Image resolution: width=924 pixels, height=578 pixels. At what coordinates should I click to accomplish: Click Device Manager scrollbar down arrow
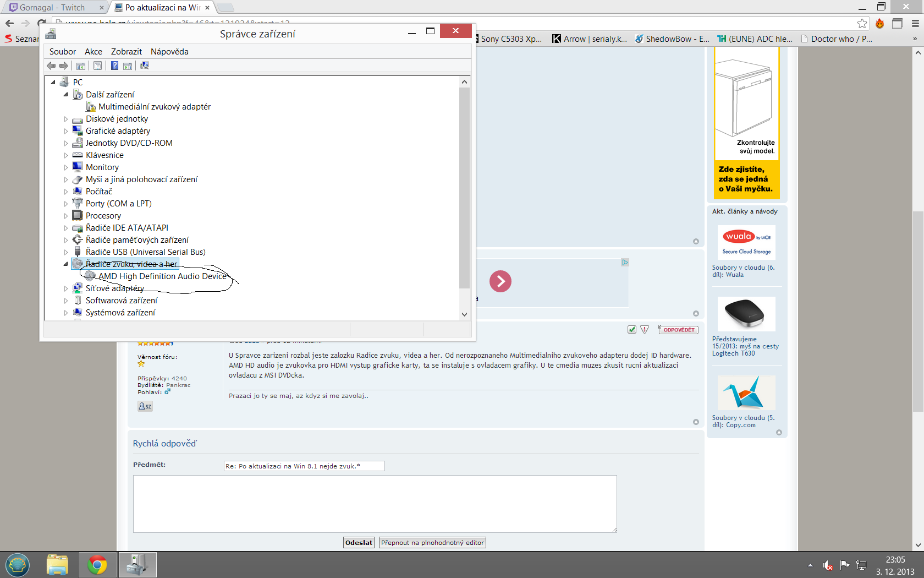pos(465,314)
